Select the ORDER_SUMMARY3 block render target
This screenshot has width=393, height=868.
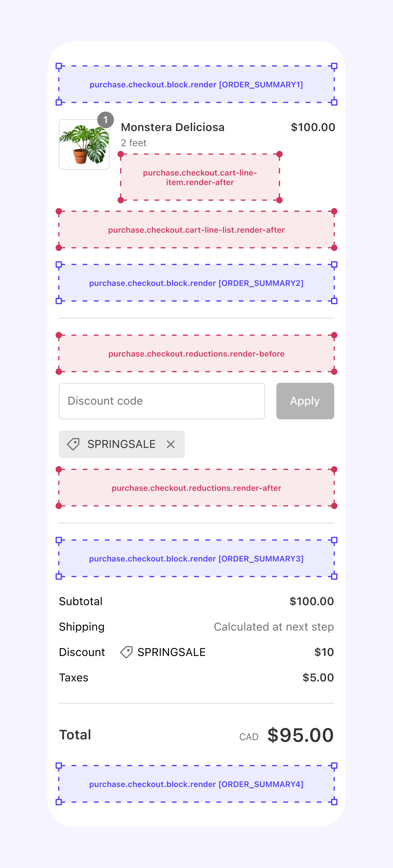(x=196, y=559)
